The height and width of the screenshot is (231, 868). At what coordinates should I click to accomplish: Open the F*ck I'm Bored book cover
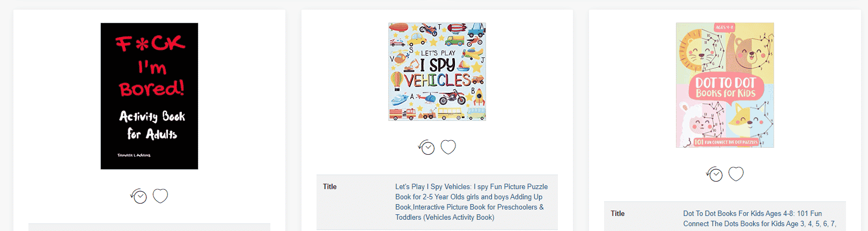tap(149, 96)
